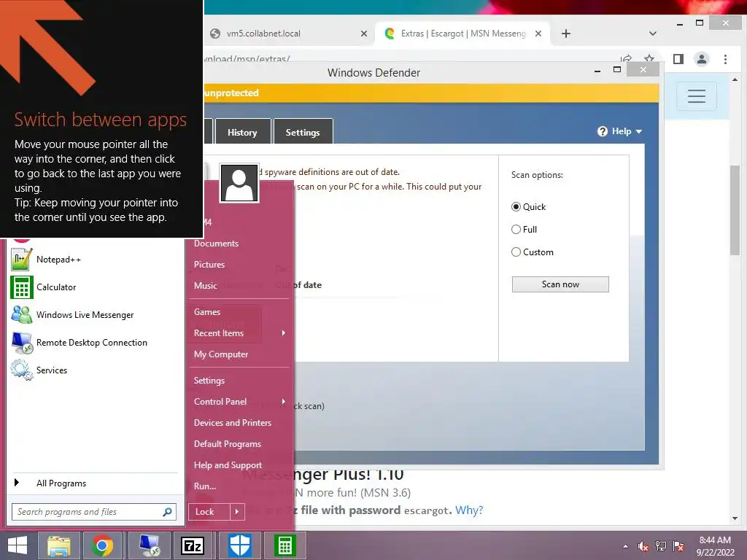Open File Explorer from the taskbar

point(58,545)
